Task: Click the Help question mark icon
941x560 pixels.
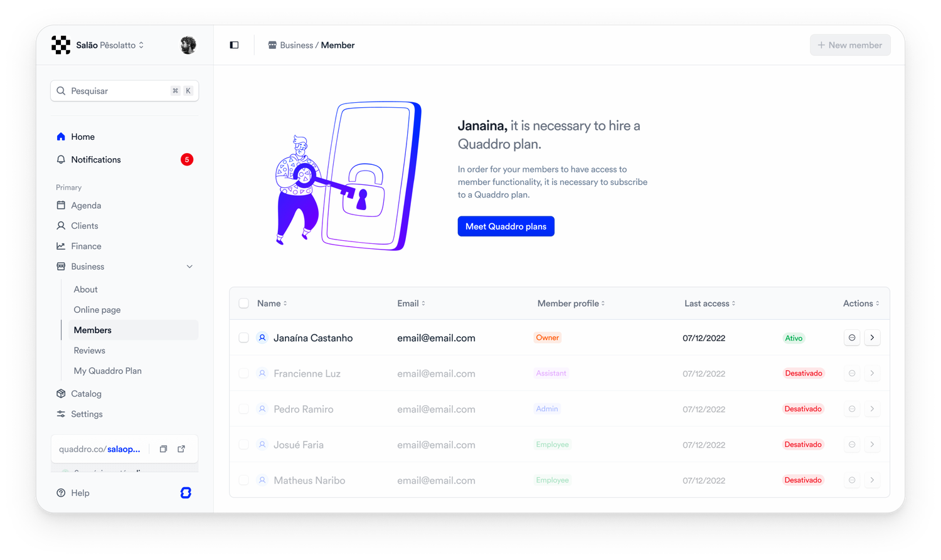Action: [61, 493]
